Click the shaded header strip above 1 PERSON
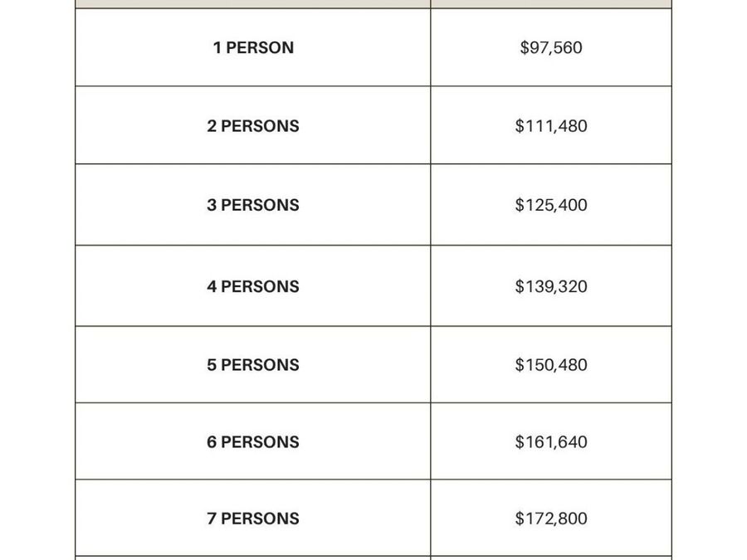This screenshot has height=560, width=747. [x=253, y=3]
